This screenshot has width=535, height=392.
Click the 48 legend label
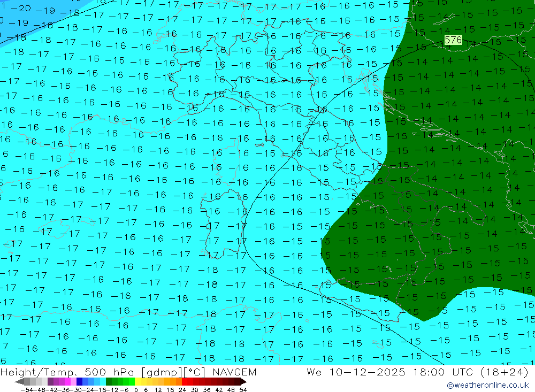(231, 390)
